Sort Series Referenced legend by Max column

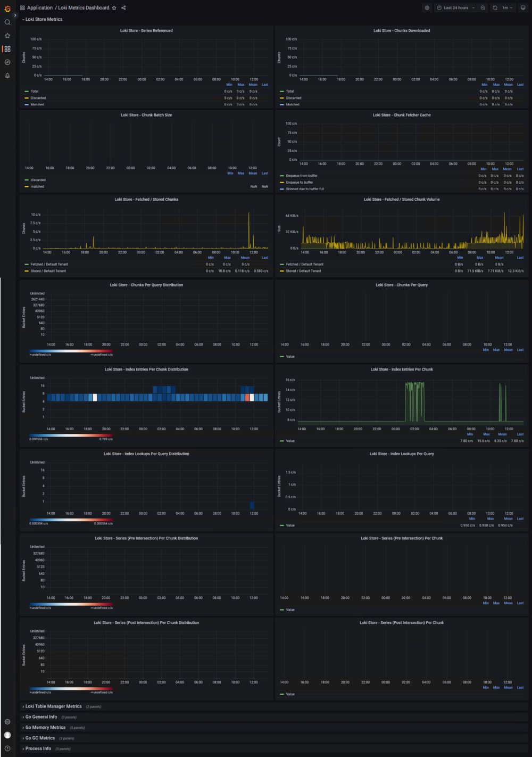241,85
